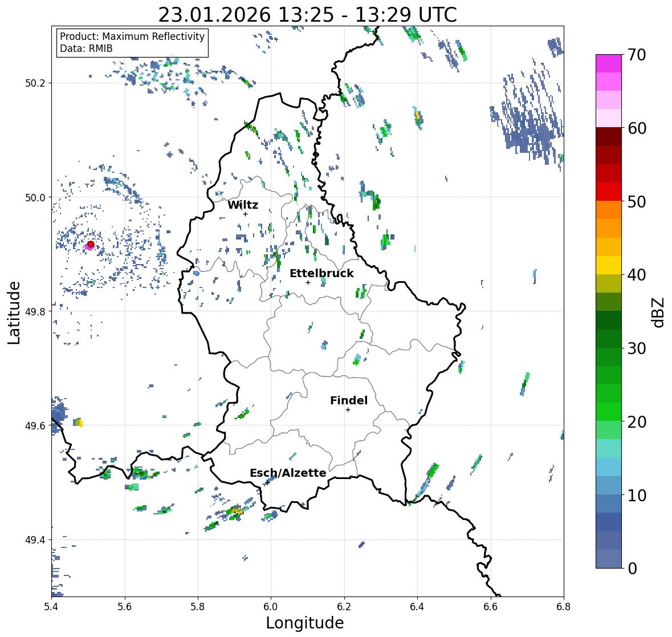Click the magenta 70 dBZ color band

[609, 63]
